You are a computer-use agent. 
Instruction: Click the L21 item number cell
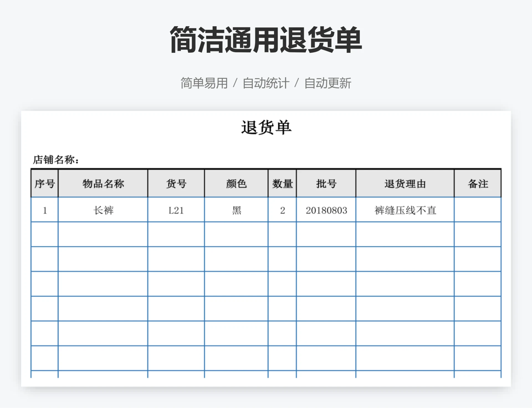[176, 210]
